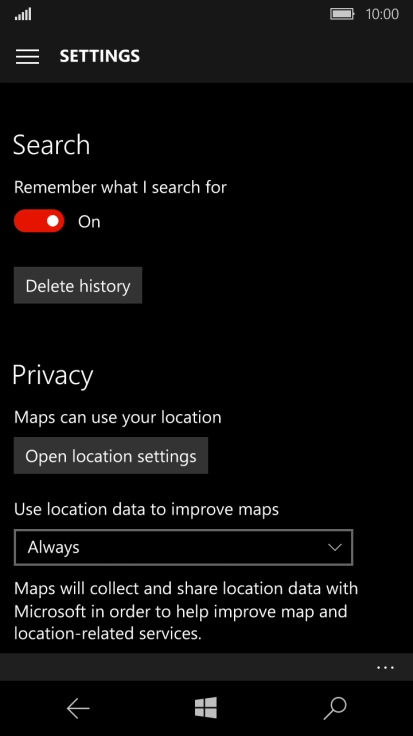Tap the 10:00 clock in status bar
413x736 pixels.
(382, 14)
